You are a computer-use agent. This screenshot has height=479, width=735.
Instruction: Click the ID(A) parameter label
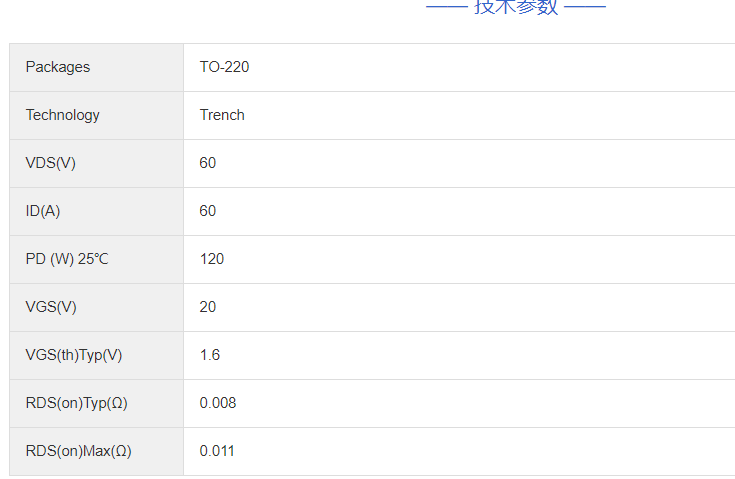(43, 211)
